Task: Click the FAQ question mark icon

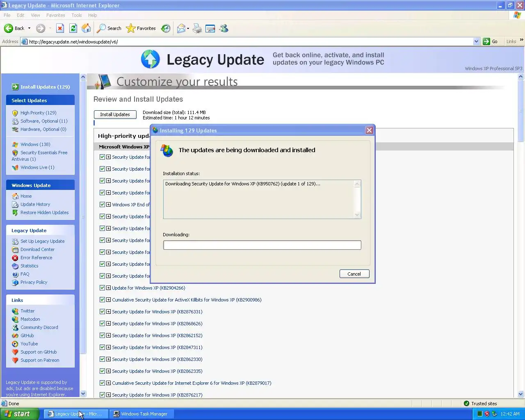Action: (15, 274)
